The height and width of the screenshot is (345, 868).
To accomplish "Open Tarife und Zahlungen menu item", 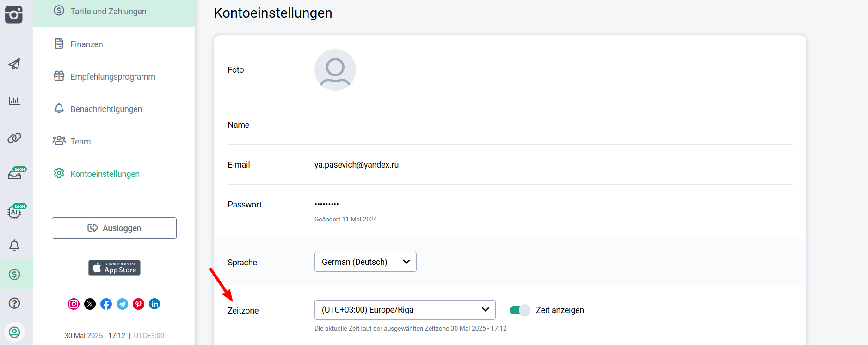I will coord(108,12).
